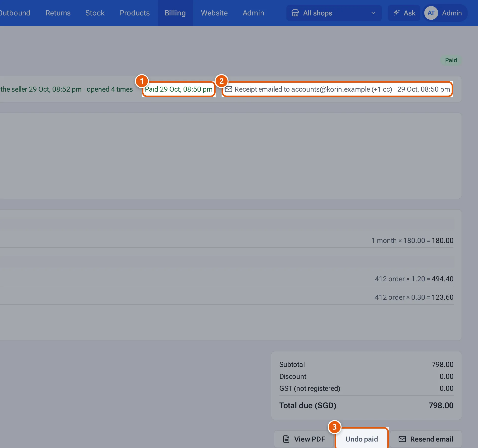478x448 pixels.
Task: Open the Admin user menu
Action: point(445,13)
